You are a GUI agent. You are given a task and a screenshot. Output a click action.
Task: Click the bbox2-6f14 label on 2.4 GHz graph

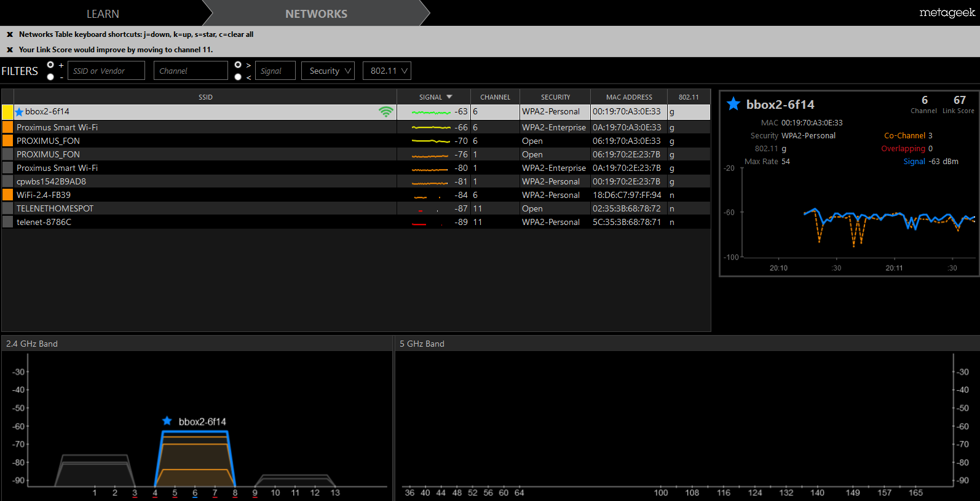point(202,422)
